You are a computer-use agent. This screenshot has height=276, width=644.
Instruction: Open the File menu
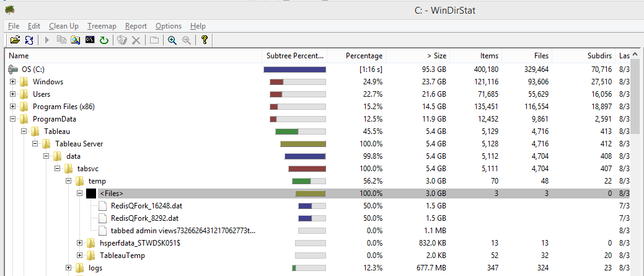pos(14,26)
